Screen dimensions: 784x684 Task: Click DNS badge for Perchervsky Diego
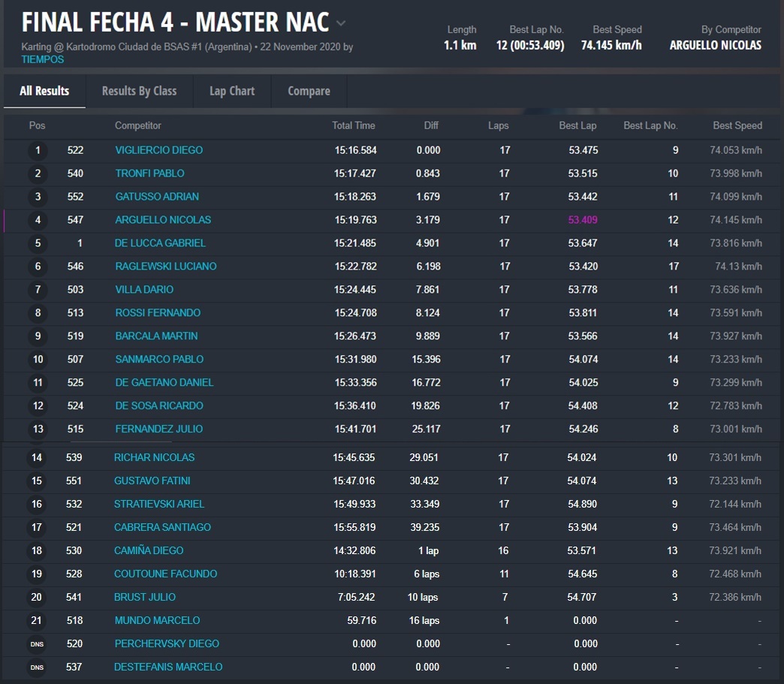point(37,643)
